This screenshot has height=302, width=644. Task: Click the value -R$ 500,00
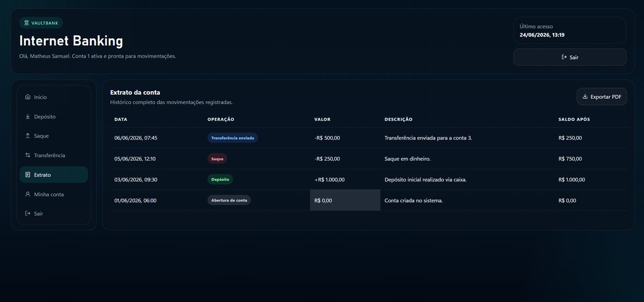click(x=327, y=138)
